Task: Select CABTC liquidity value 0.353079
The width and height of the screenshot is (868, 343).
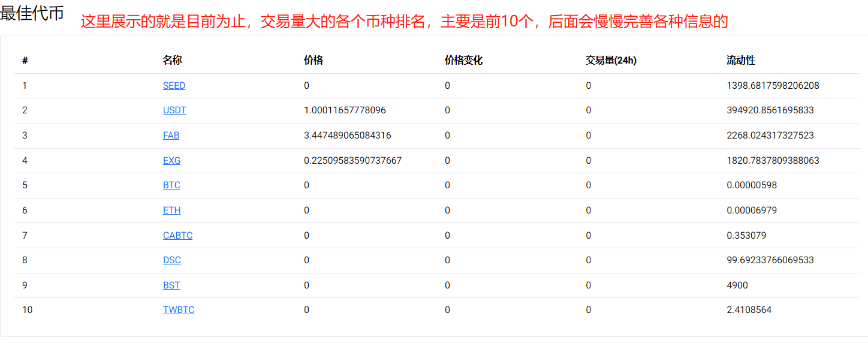Action: tap(746, 236)
